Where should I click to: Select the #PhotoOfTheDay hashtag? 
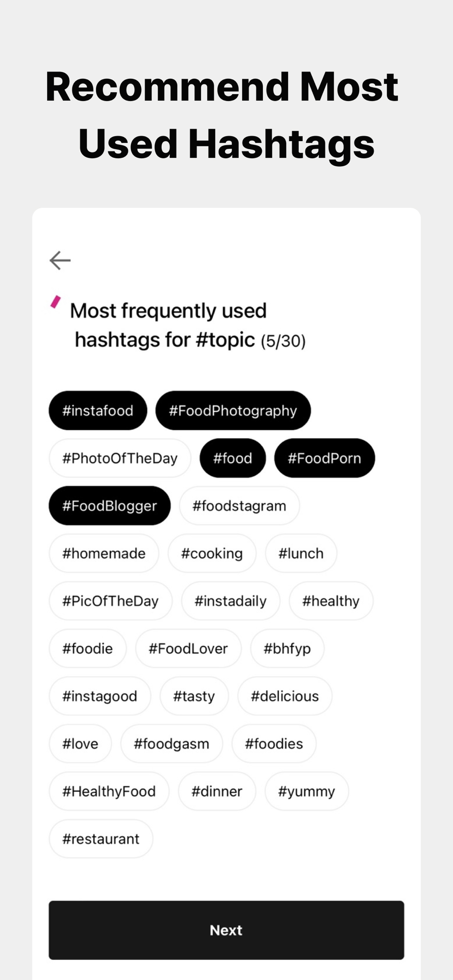[x=120, y=458]
